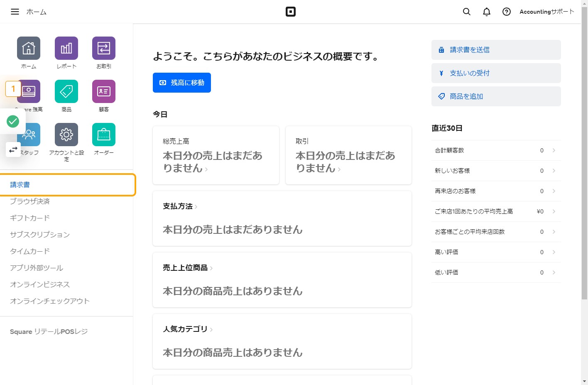Open the レポート chart icon

pyautogui.click(x=66, y=48)
